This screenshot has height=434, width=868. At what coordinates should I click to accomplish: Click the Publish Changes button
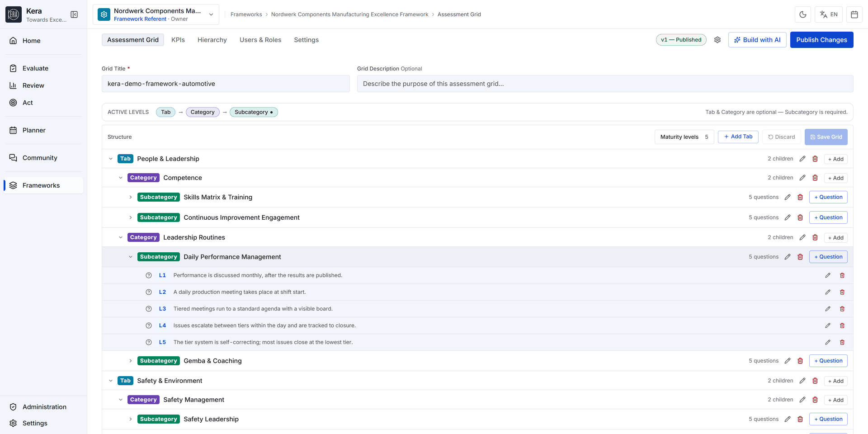click(821, 40)
